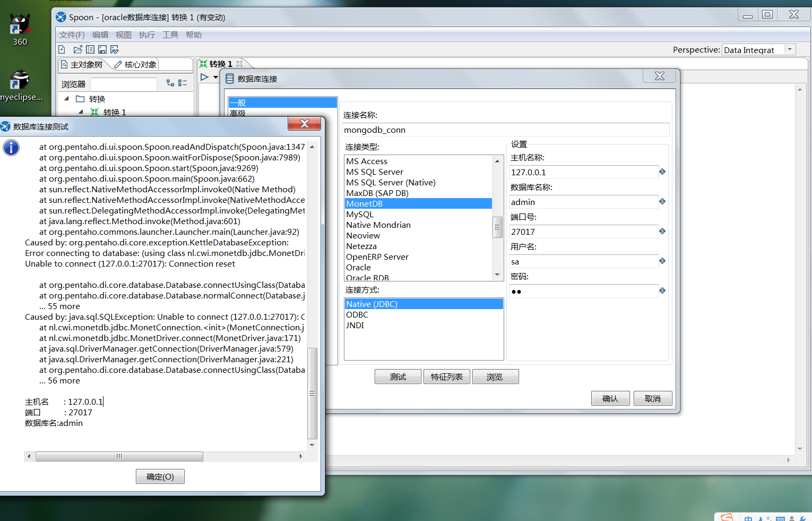Click the 取消 button
Screen dimensions: 812x521
pyautogui.click(x=653, y=398)
